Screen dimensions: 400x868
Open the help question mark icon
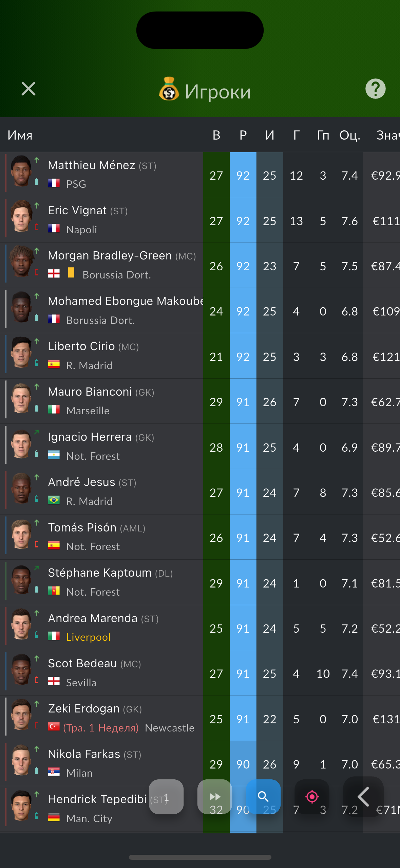click(375, 89)
